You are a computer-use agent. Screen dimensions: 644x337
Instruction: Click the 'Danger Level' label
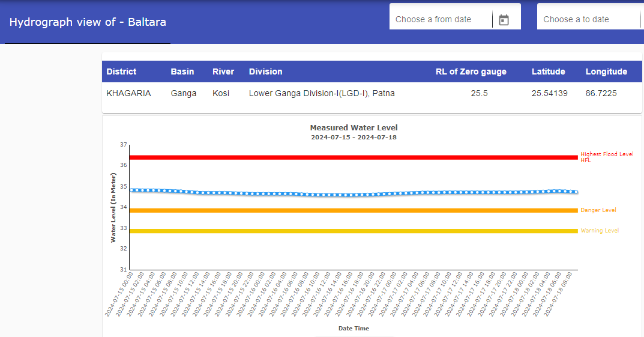click(598, 210)
